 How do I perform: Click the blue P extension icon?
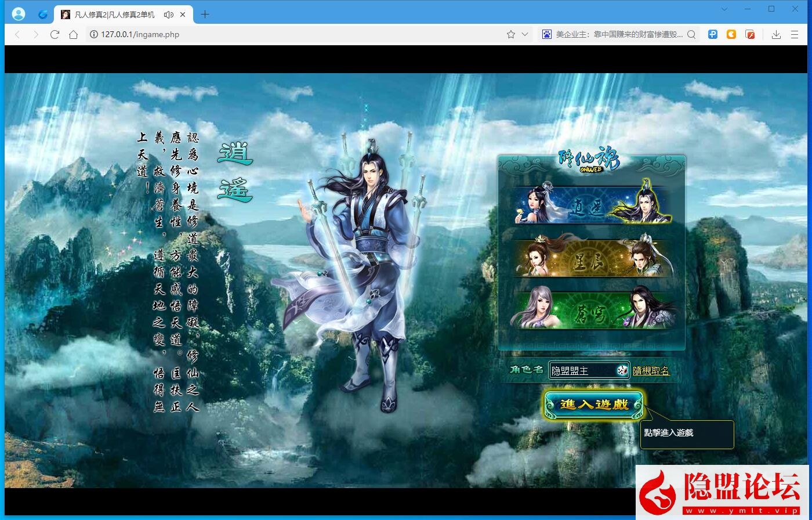tap(712, 34)
